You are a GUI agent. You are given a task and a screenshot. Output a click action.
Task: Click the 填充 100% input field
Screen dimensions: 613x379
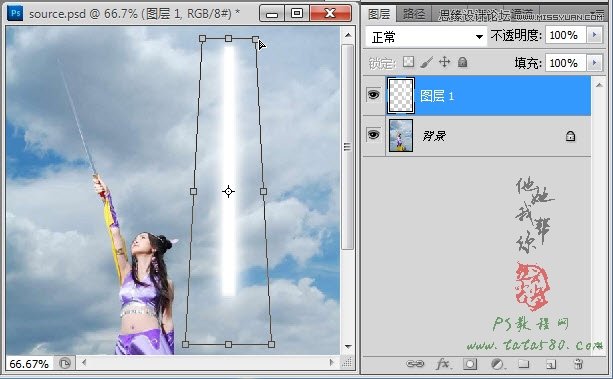(565, 63)
